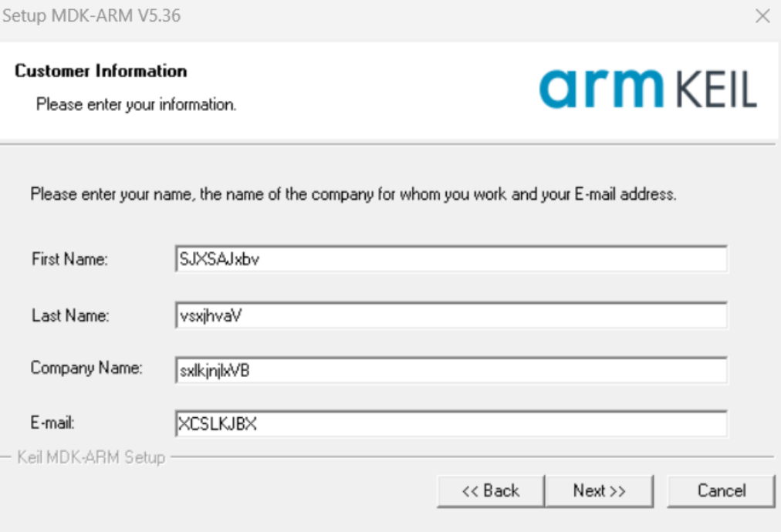Click the Setup MDK-ARM V5.36 title
Viewport: 781px width, 532px height.
click(92, 16)
